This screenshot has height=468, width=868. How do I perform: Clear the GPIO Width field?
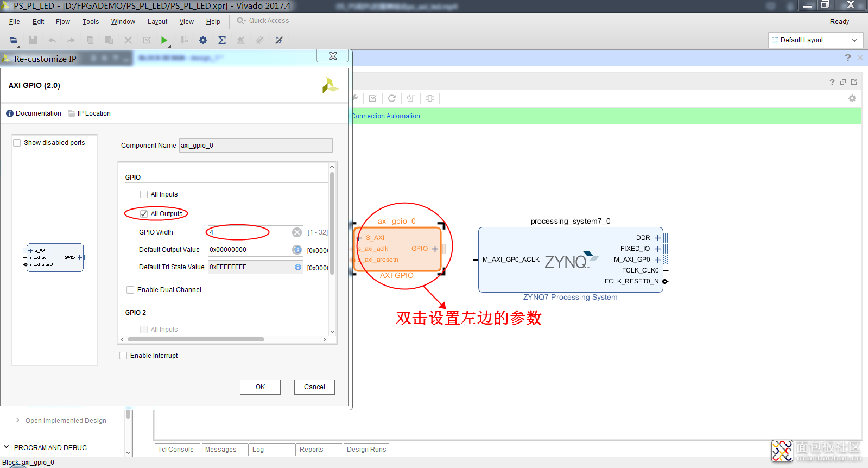(297, 232)
